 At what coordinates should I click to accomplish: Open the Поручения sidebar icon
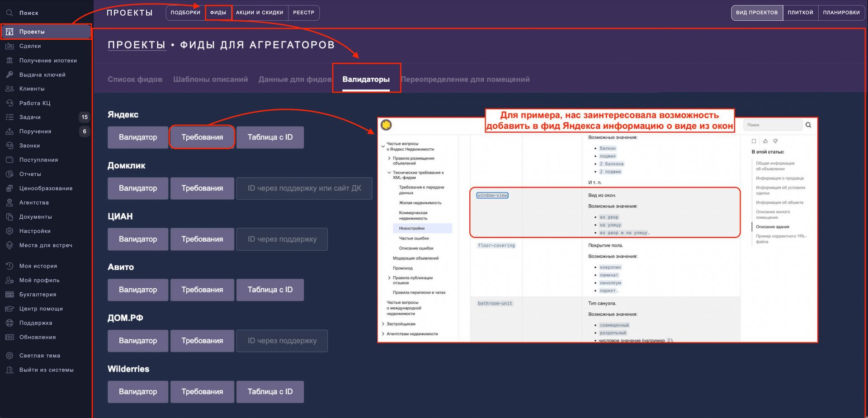click(9, 132)
